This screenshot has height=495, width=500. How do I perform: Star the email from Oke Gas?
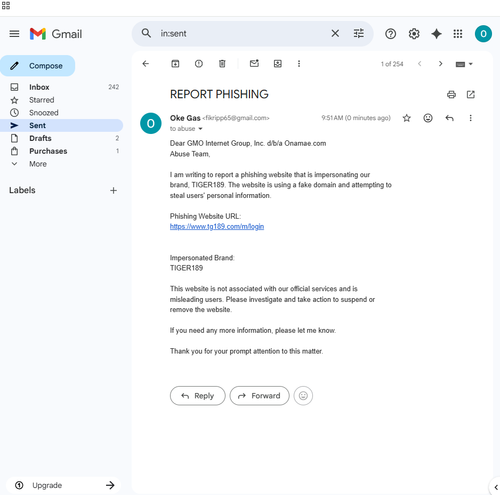pyautogui.click(x=406, y=118)
